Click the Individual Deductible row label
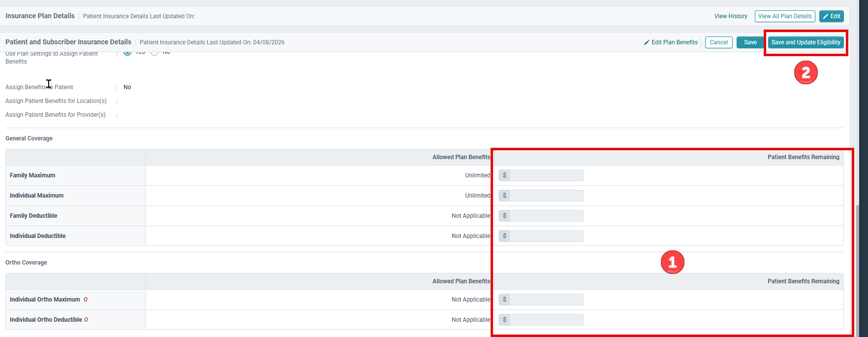Image resolution: width=868 pixels, height=337 pixels. [x=38, y=236]
